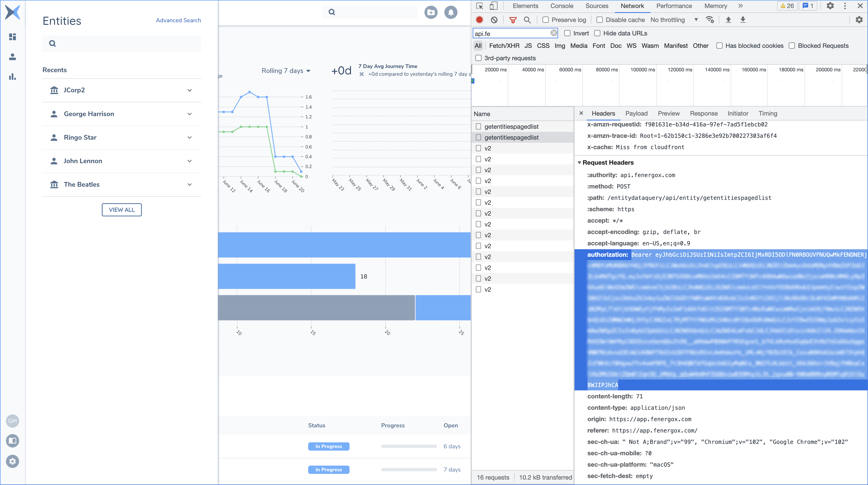Image resolution: width=868 pixels, height=485 pixels.
Task: Click the 6 days progress bar
Action: click(x=409, y=446)
